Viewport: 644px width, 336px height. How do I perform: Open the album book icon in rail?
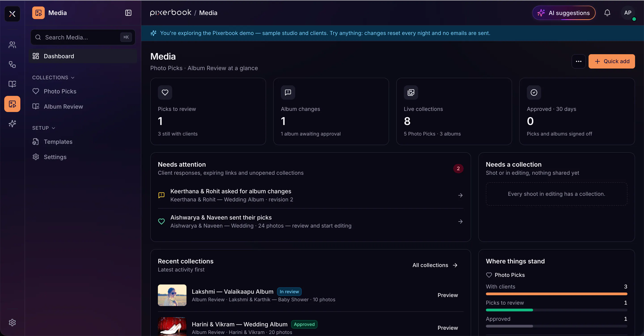pos(12,84)
